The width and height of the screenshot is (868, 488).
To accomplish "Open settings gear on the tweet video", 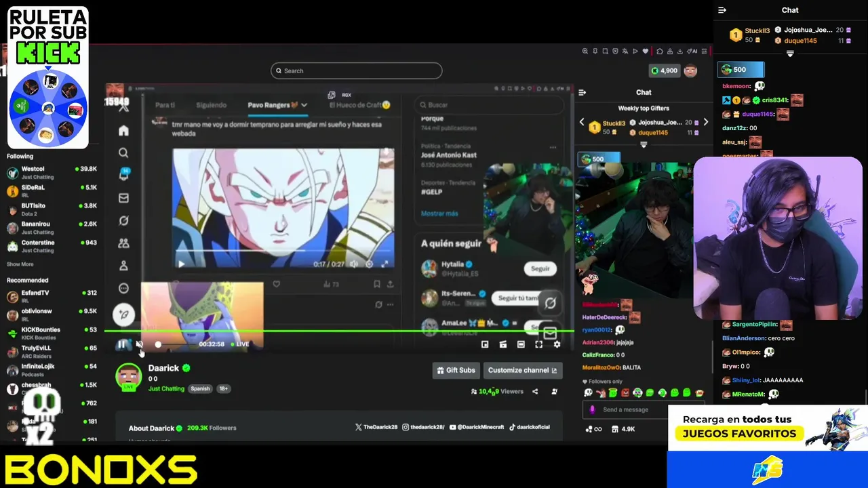I will click(370, 264).
